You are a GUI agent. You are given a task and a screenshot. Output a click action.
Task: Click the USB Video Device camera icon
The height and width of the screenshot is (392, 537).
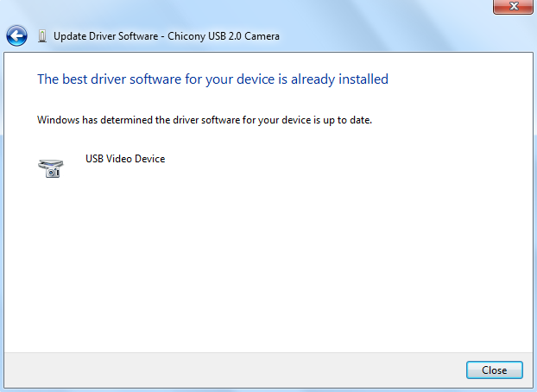tap(51, 168)
